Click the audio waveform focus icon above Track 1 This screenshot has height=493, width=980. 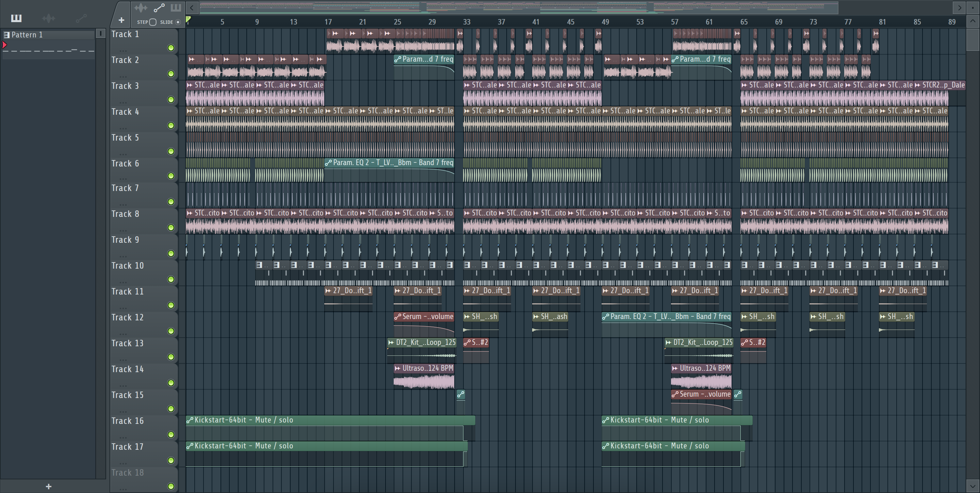pyautogui.click(x=141, y=7)
